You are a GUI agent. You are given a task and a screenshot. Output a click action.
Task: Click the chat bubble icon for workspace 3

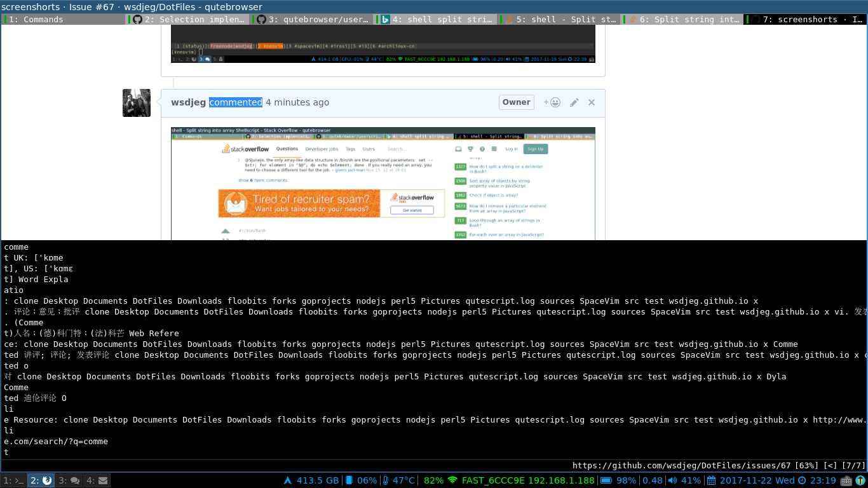tap(76, 480)
